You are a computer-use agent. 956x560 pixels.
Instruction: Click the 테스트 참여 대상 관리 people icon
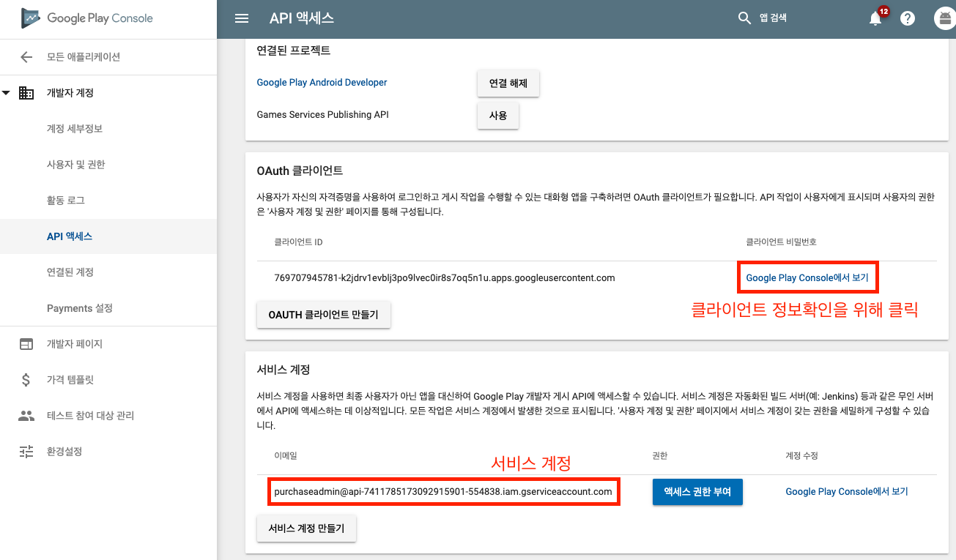[26, 416]
